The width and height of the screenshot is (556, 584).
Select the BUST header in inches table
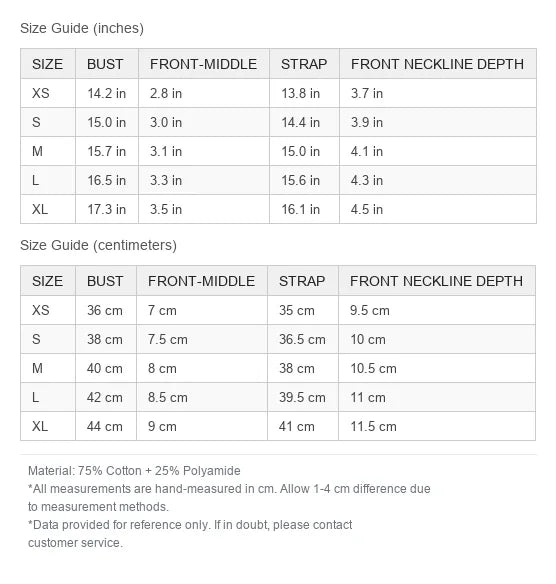pos(105,64)
